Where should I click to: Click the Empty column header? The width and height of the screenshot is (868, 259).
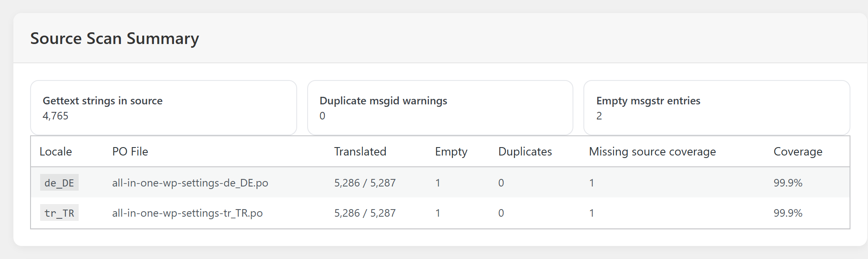451,152
